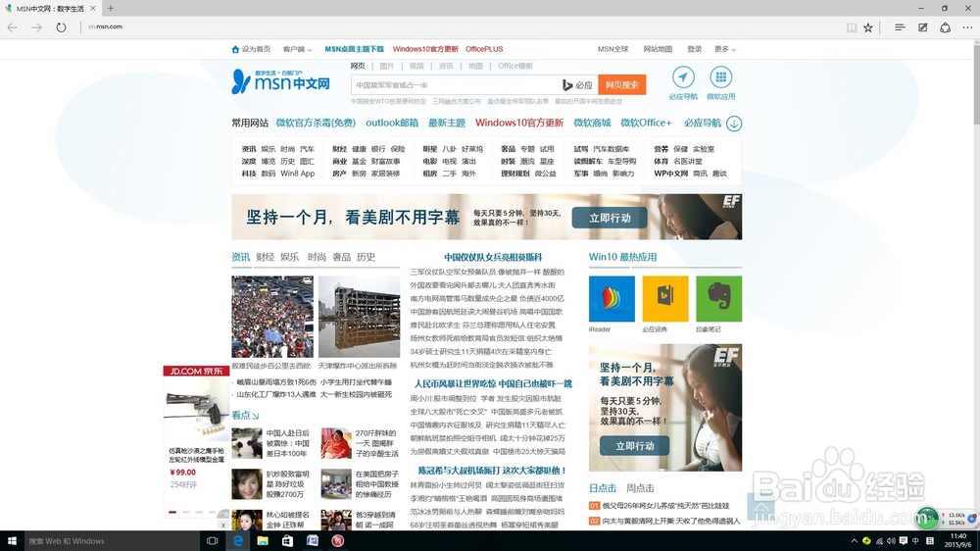Image resolution: width=980 pixels, height=551 pixels.
Task: Switch to the 财经 news tab
Action: (265, 257)
